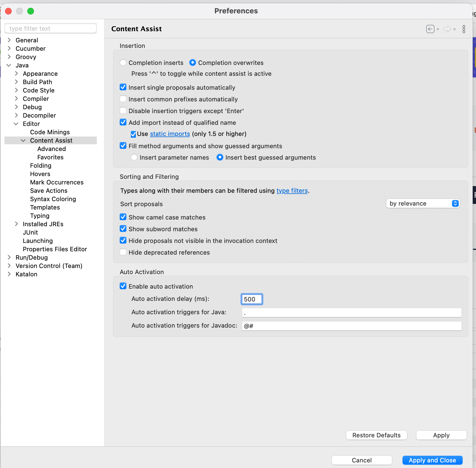Enable 'Insert common prefixes automatically'
Image resolution: width=476 pixels, height=468 pixels.
click(123, 99)
